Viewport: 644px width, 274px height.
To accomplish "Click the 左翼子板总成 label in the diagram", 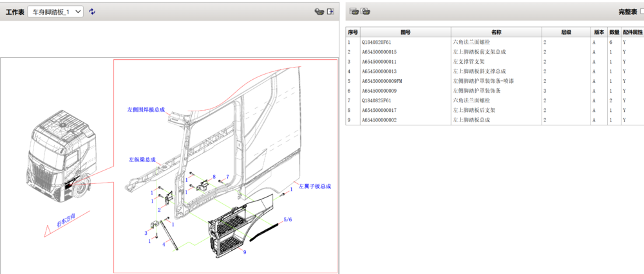I will click(315, 187).
